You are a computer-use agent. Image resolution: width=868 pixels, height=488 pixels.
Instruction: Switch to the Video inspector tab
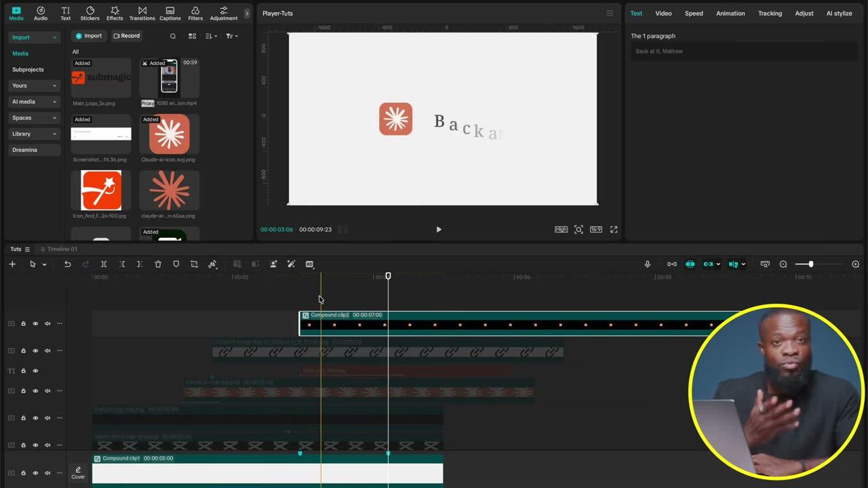coord(663,14)
